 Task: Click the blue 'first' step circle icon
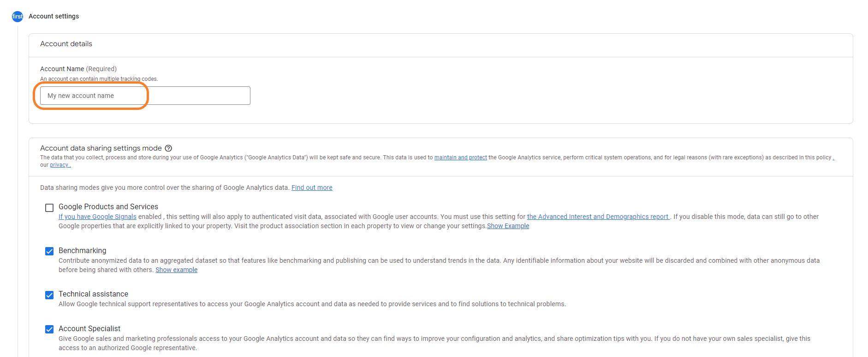click(18, 17)
